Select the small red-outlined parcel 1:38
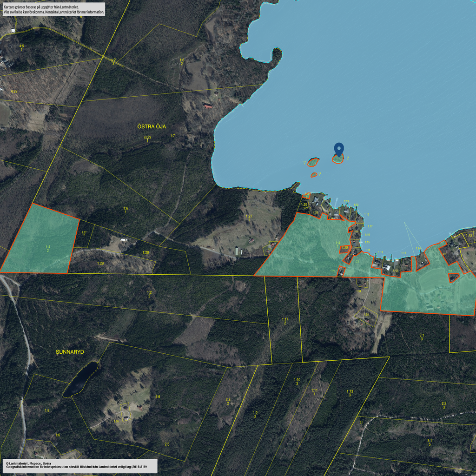476x476 pixels. tap(345, 248)
